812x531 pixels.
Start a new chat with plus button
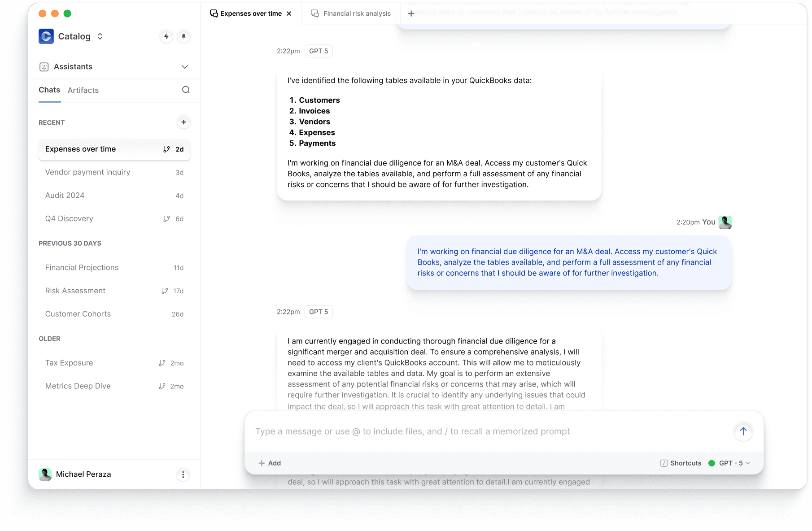click(x=183, y=122)
